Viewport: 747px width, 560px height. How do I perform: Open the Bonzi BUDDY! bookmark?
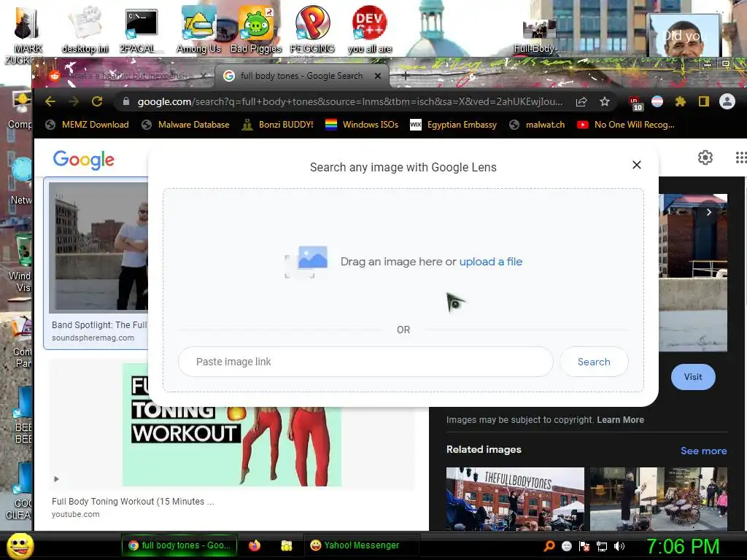coord(278,125)
